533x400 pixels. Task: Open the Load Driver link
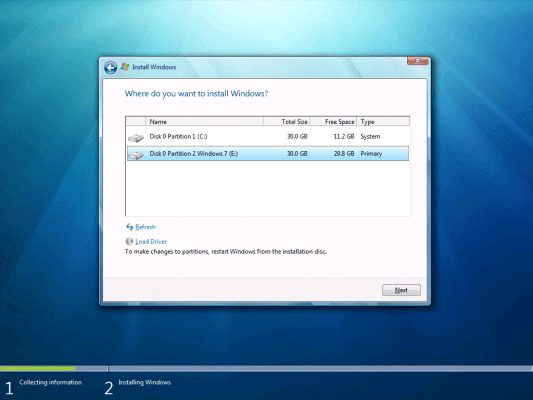[151, 242]
